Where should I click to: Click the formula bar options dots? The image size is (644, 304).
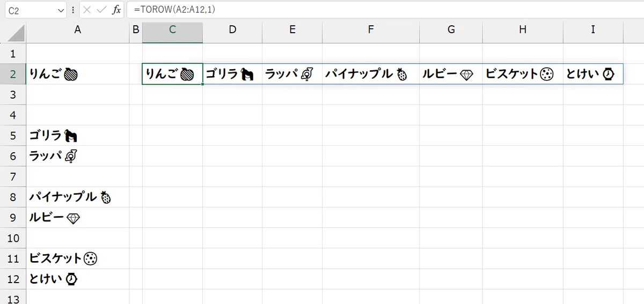(72, 10)
